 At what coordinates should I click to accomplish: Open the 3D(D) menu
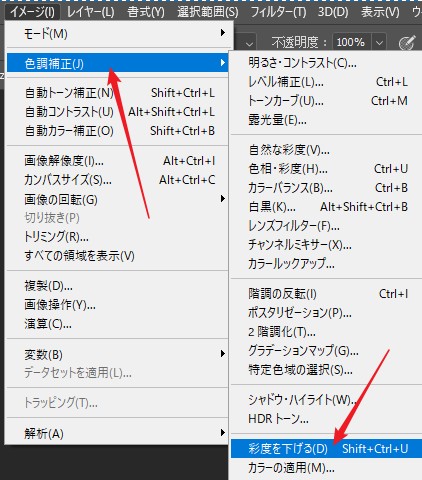(x=333, y=12)
